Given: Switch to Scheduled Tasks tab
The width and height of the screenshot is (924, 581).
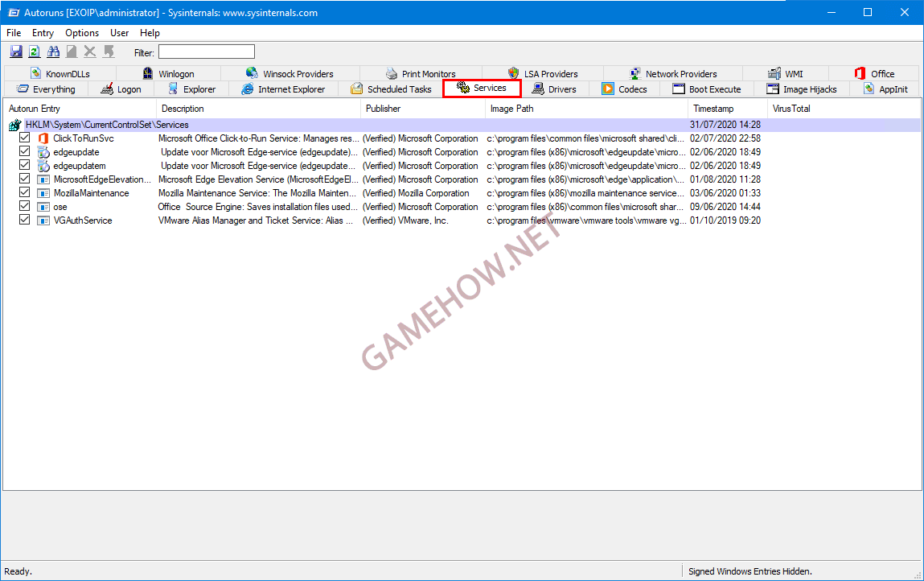Looking at the screenshot, I should click(391, 89).
